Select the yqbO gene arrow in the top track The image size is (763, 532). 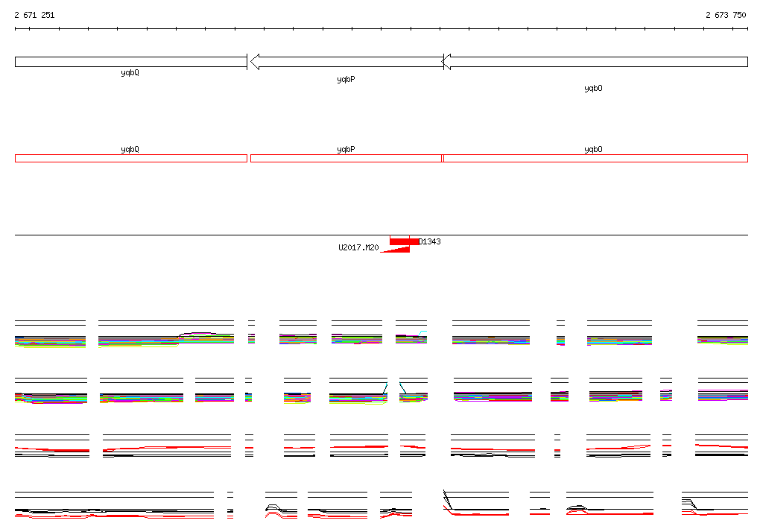[595, 62]
